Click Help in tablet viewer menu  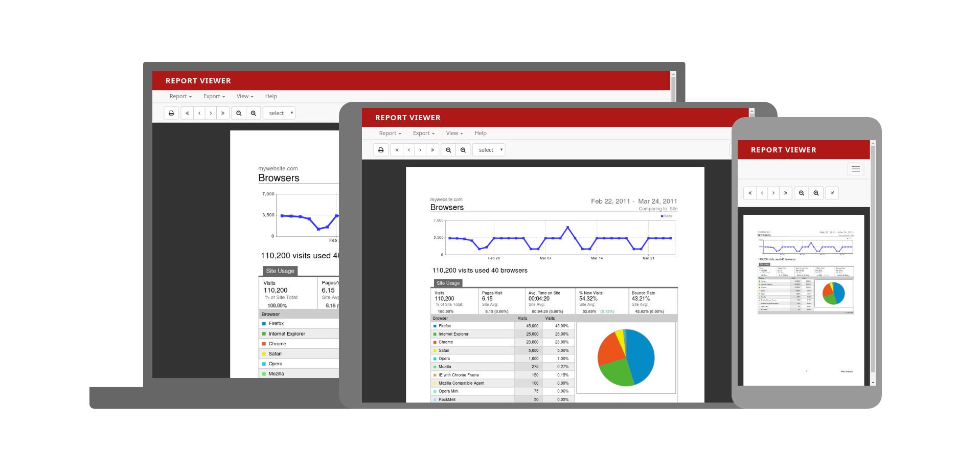[x=481, y=133]
